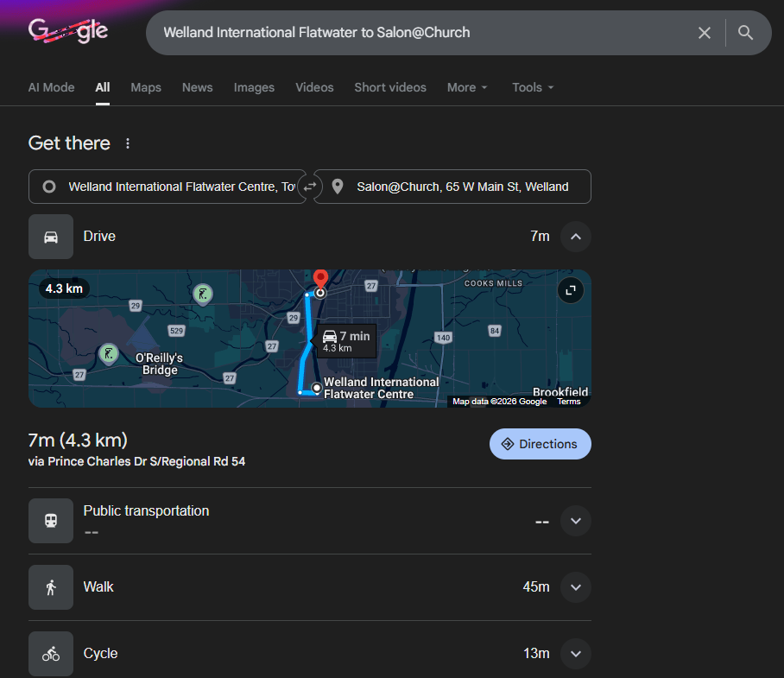Open the More dropdown menu
The width and height of the screenshot is (784, 678).
tap(467, 87)
